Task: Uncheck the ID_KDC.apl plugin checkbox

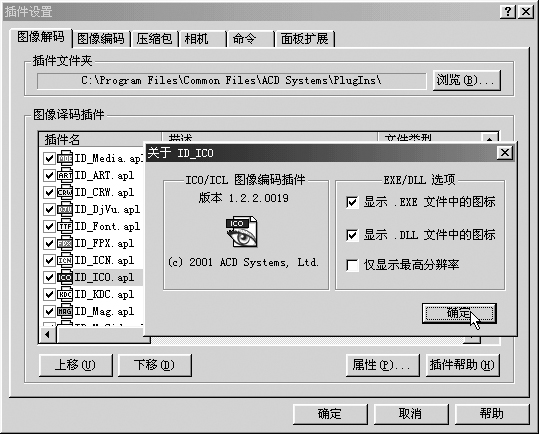Action: [x=49, y=294]
